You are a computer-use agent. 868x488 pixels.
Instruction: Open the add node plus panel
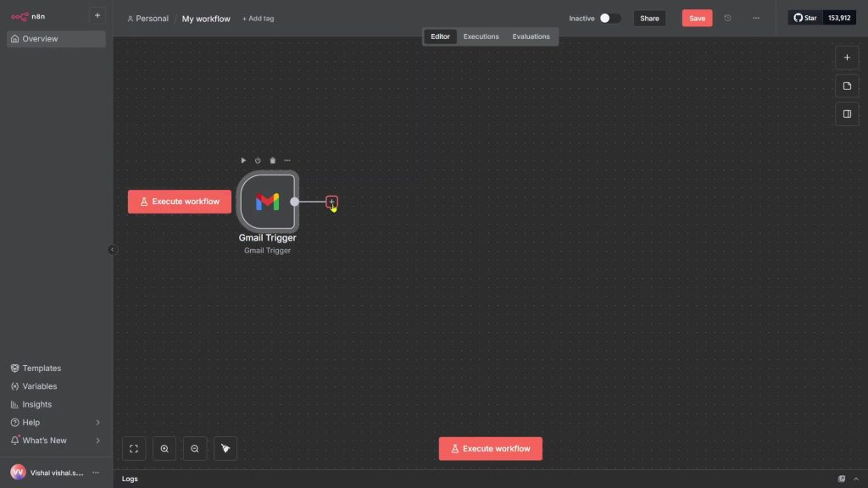(x=847, y=58)
